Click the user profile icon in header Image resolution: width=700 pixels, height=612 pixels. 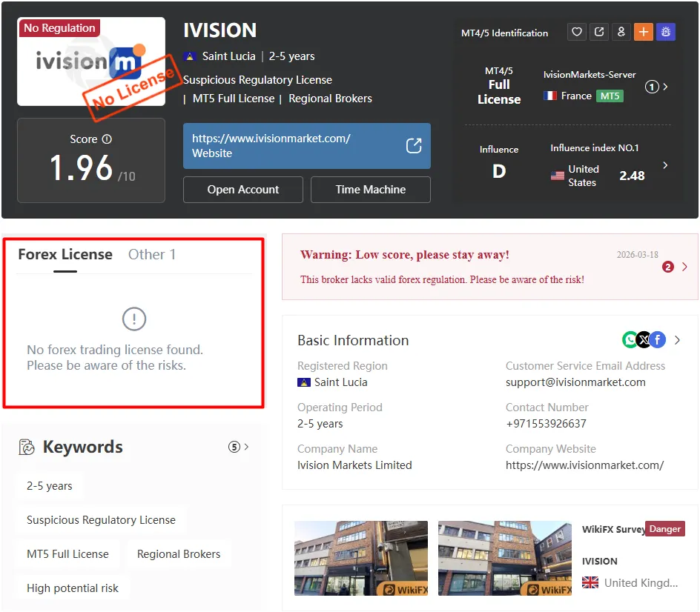coord(621,32)
